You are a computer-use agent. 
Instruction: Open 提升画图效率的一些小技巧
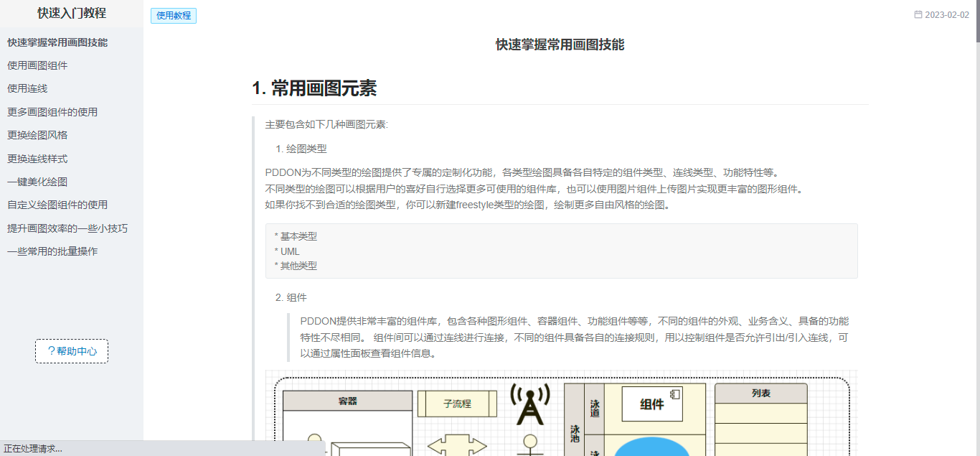(67, 228)
